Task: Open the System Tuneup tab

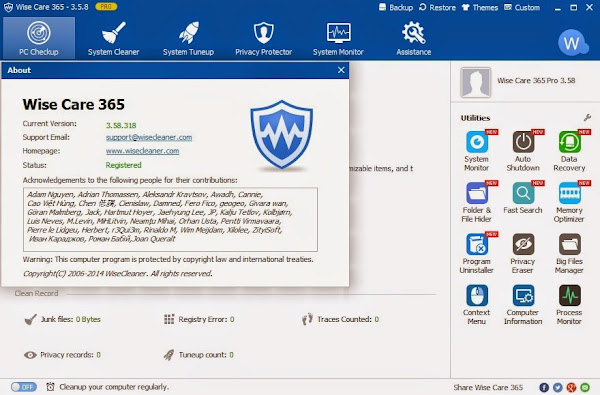Action: tap(188, 38)
